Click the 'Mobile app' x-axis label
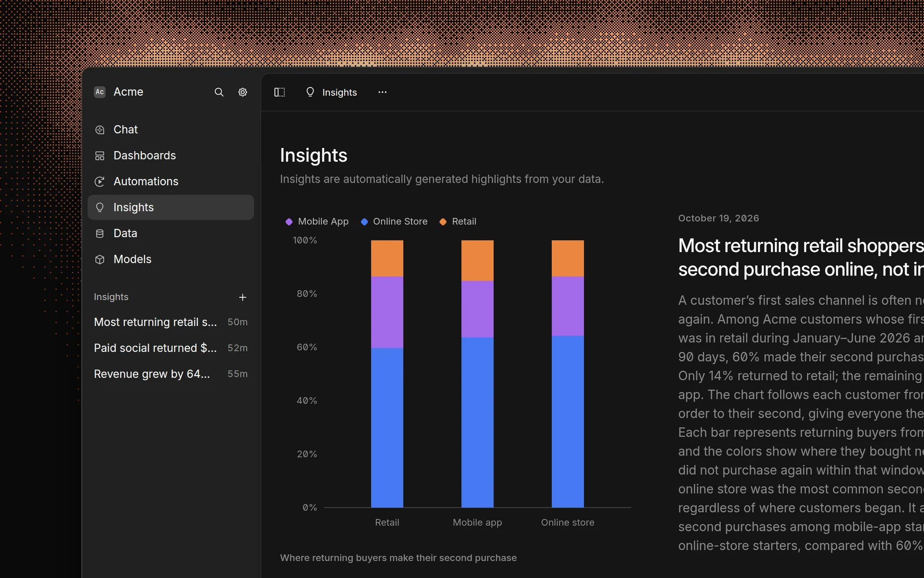Image resolution: width=924 pixels, height=578 pixels. tap(477, 523)
